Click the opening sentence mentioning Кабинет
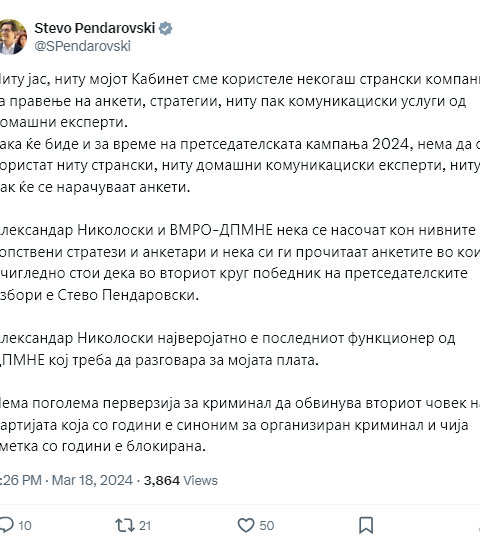The width and height of the screenshot is (480, 540). pyautogui.click(x=240, y=101)
